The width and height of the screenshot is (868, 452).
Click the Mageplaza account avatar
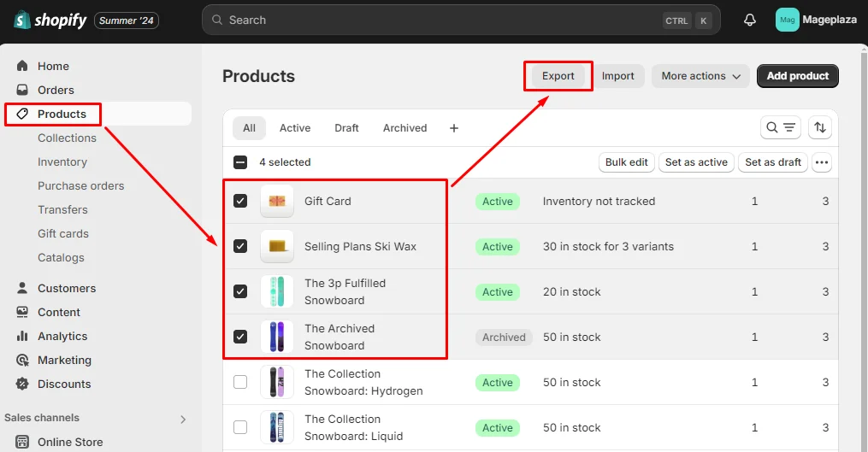point(787,20)
